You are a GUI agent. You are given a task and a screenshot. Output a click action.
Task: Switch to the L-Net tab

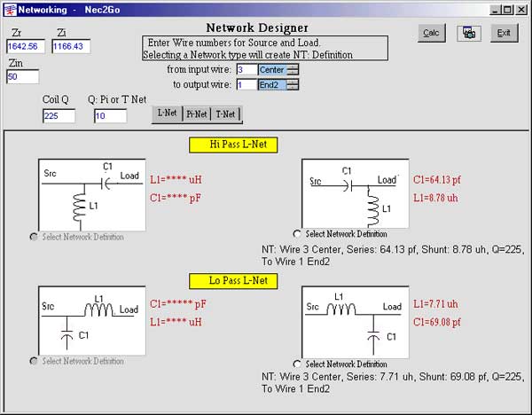coord(167,114)
